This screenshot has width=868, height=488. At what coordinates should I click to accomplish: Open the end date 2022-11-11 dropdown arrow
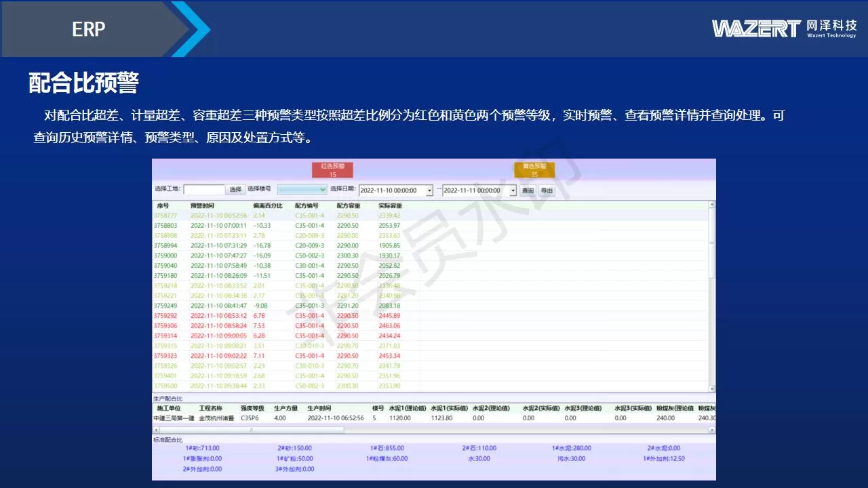click(x=513, y=191)
